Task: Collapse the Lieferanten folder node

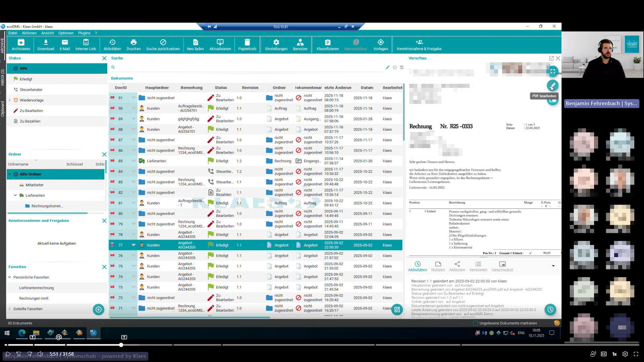Action: click(x=15, y=195)
